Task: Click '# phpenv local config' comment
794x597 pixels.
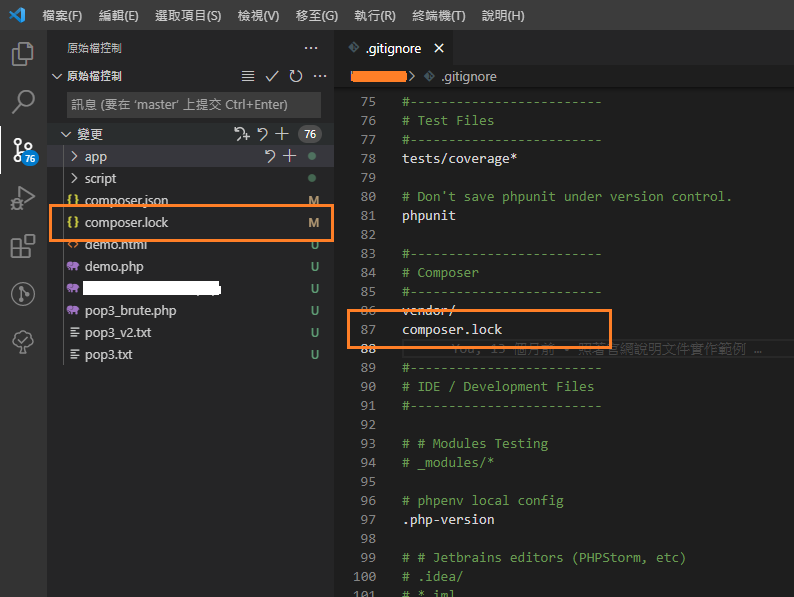Action: pyautogui.click(x=483, y=500)
